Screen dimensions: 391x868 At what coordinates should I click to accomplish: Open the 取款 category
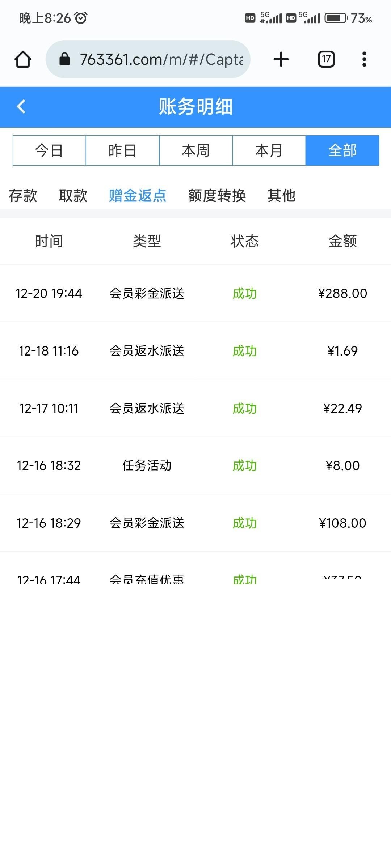click(x=73, y=196)
